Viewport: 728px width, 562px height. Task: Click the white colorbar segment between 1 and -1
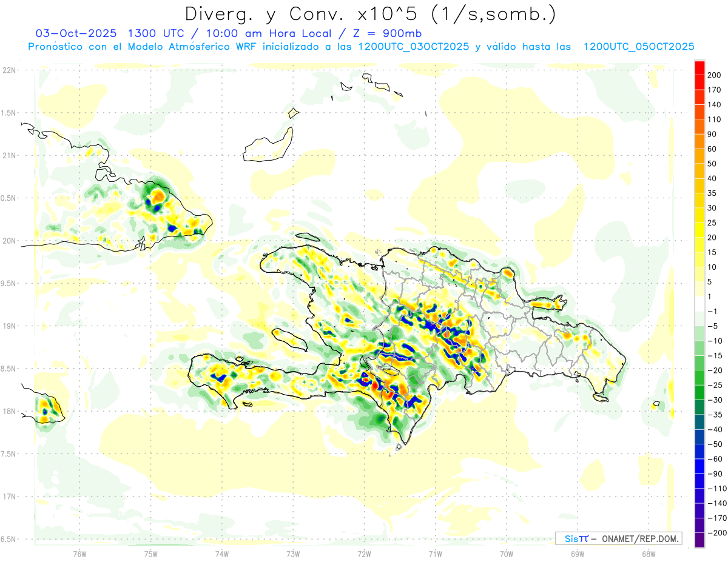pos(699,304)
